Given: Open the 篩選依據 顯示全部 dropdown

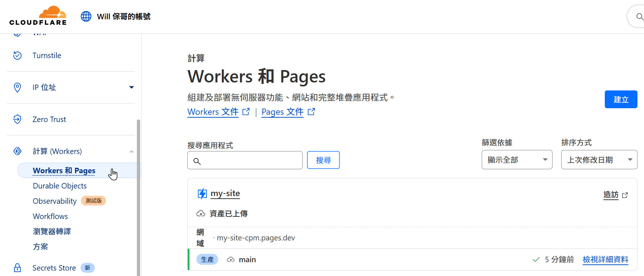Looking at the screenshot, I should [x=517, y=160].
